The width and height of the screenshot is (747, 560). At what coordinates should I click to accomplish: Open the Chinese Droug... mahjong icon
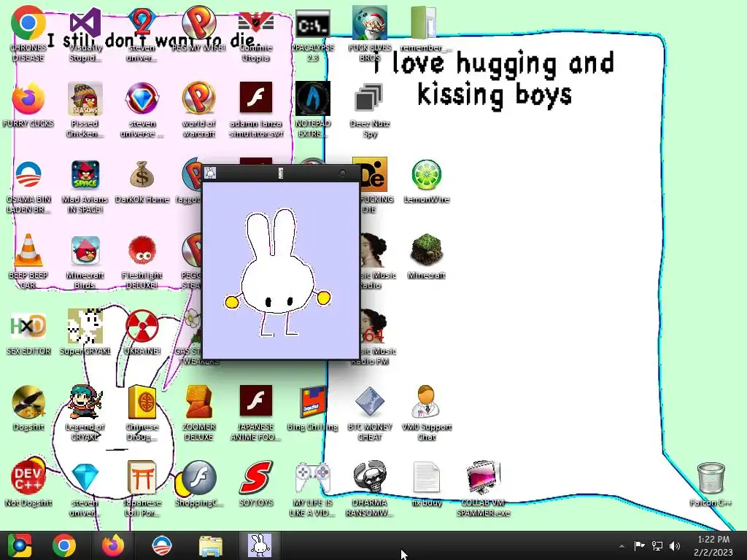pos(142,402)
